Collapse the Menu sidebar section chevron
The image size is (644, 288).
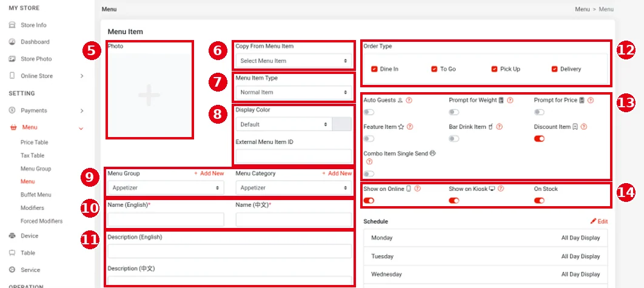coord(81,128)
